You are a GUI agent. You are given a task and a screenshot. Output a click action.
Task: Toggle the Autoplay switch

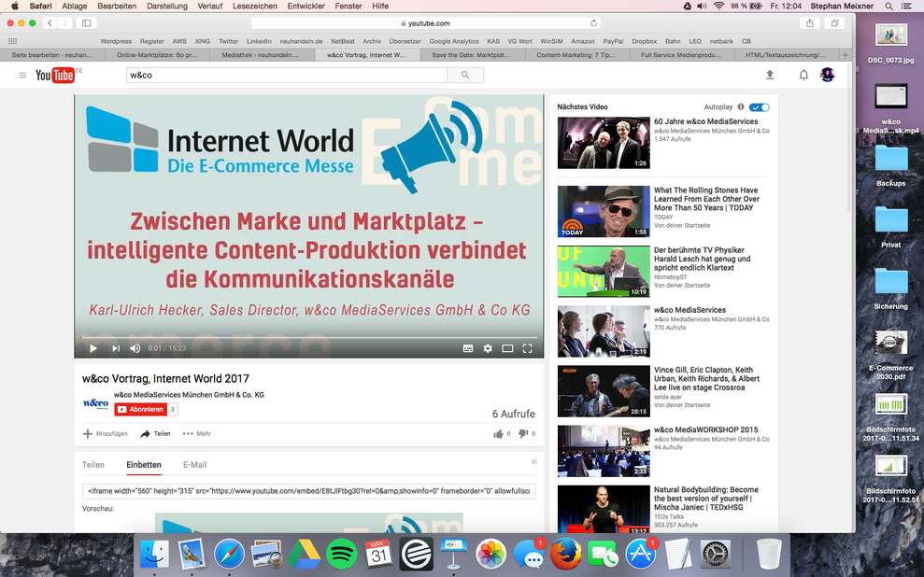(759, 107)
